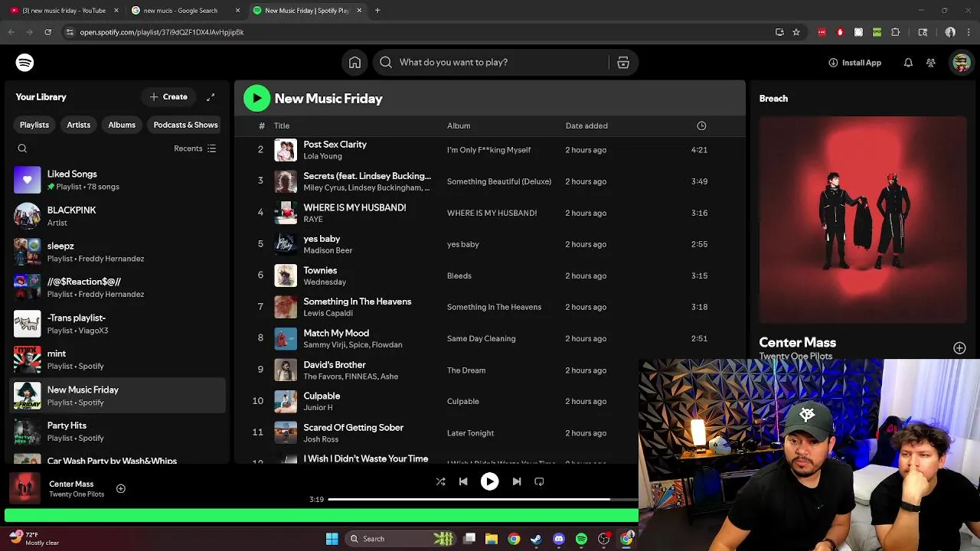
Task: Open the Madison Beer artist link
Action: (328, 250)
